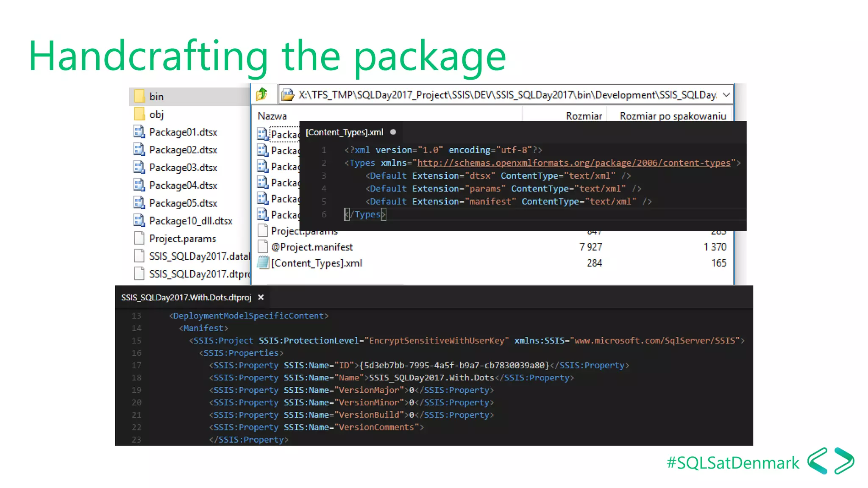Click the obj folder icon

pyautogui.click(x=139, y=114)
